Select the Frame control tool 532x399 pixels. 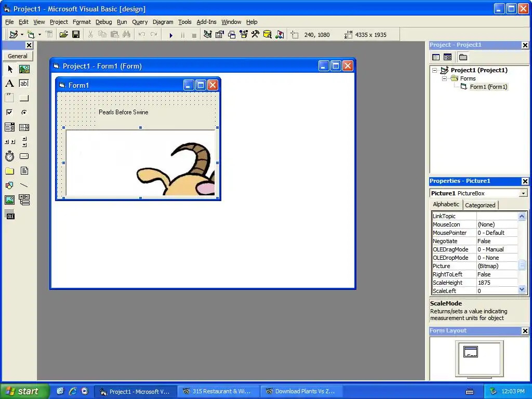click(10, 98)
